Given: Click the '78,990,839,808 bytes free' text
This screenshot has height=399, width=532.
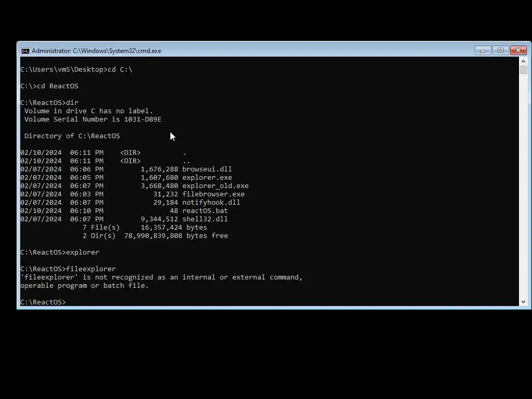Looking at the screenshot, I should [176, 235].
